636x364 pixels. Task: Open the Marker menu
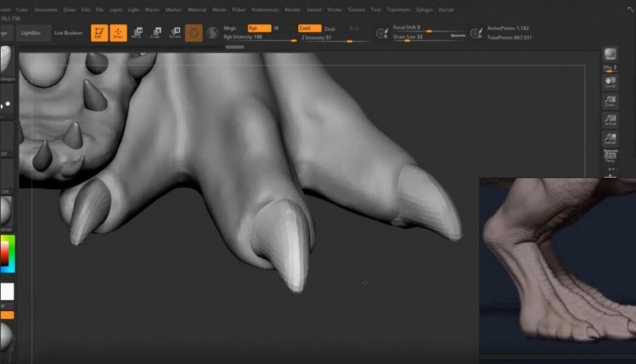173,9
